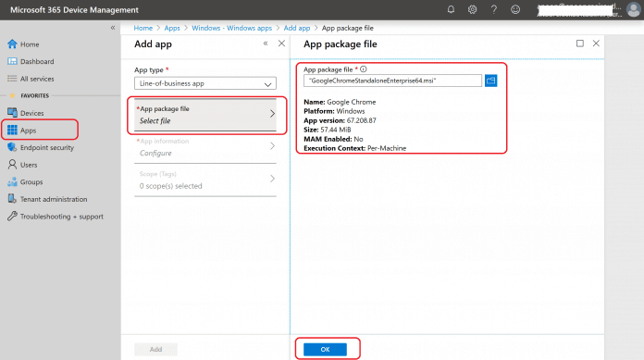
Task: Click the 'App version: 67.208.87' text
Action: [340, 120]
